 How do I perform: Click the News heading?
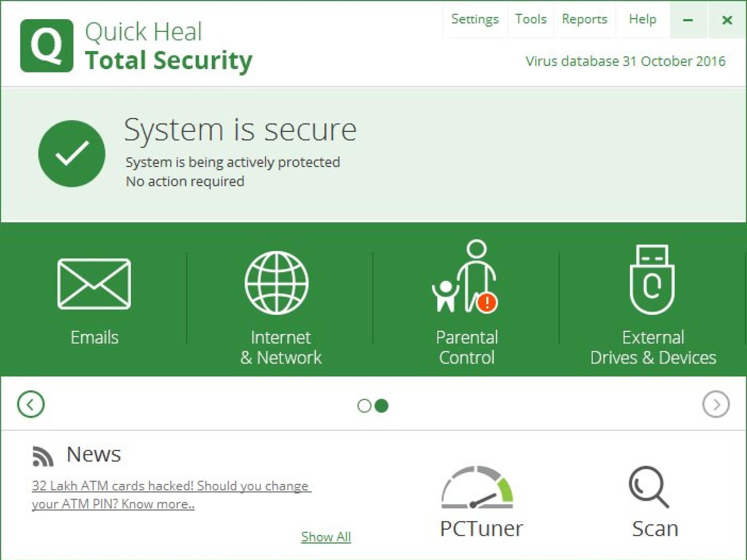(x=94, y=454)
